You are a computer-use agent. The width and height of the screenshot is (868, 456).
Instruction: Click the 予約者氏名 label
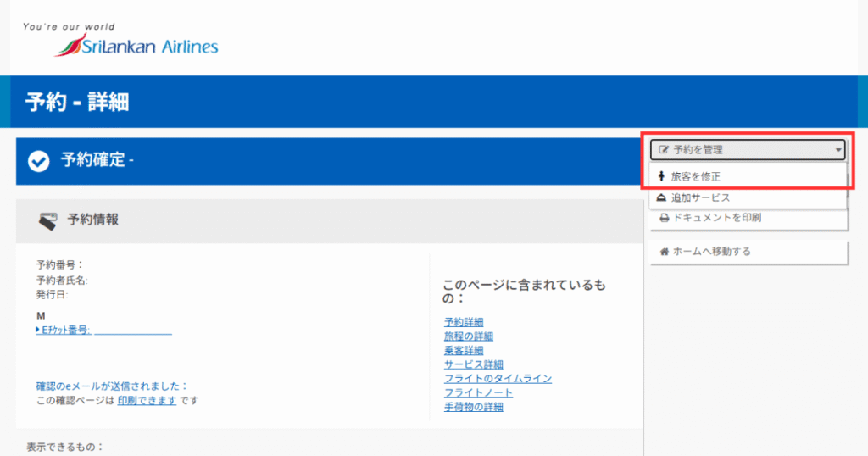tap(62, 281)
